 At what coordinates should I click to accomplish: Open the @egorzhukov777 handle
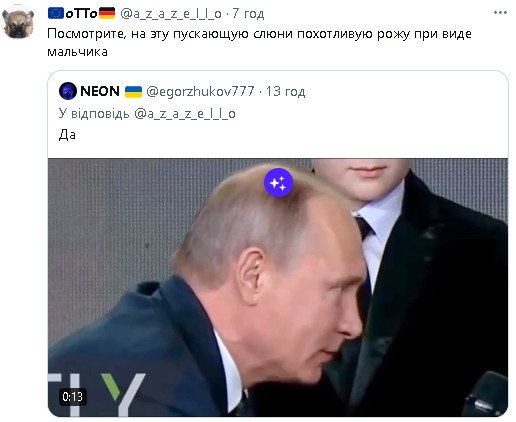pos(200,91)
